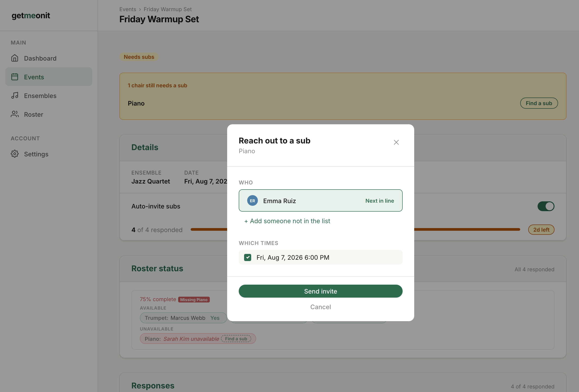Image resolution: width=579 pixels, height=392 pixels.
Task: Open Settings in the sidebar
Action: [49, 154]
